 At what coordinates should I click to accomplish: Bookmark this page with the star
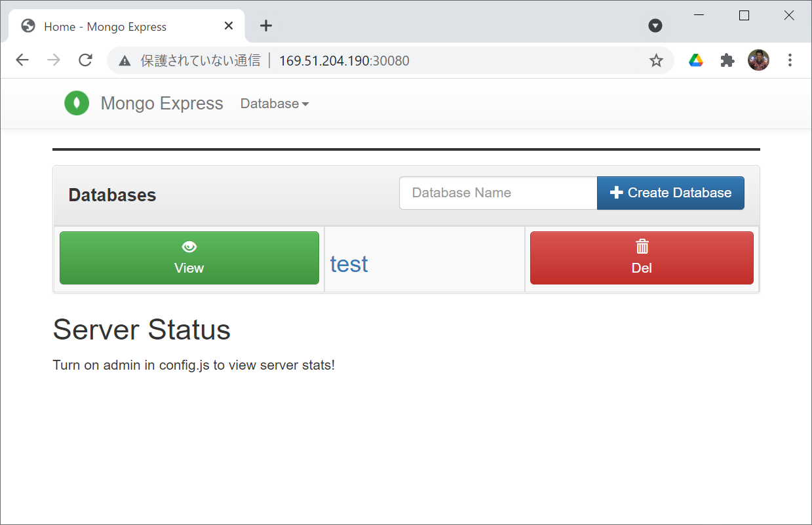click(656, 61)
